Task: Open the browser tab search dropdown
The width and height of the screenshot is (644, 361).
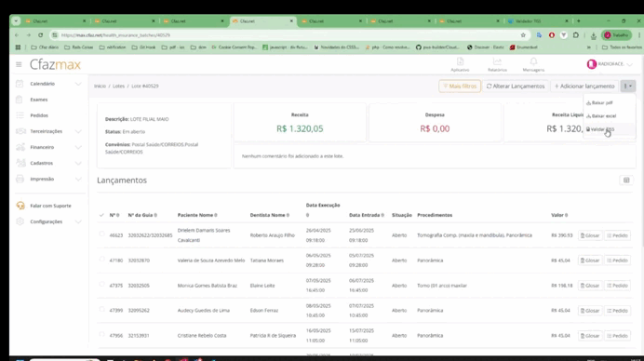Action: point(16,21)
